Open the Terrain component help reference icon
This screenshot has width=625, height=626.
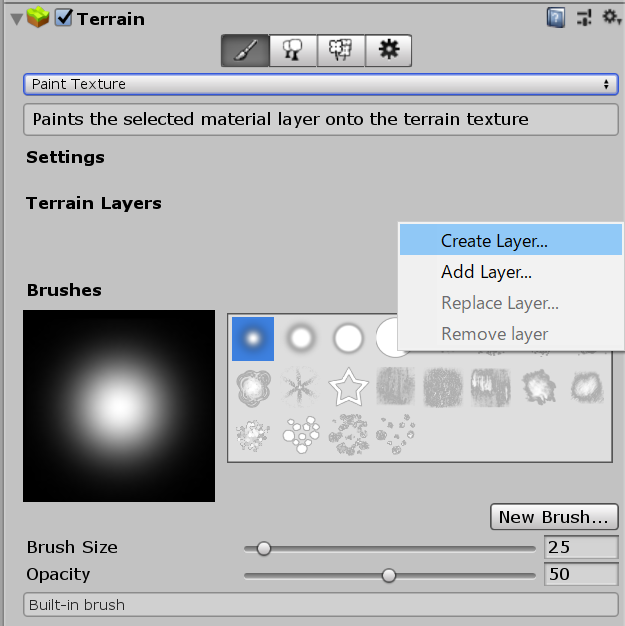pos(556,18)
